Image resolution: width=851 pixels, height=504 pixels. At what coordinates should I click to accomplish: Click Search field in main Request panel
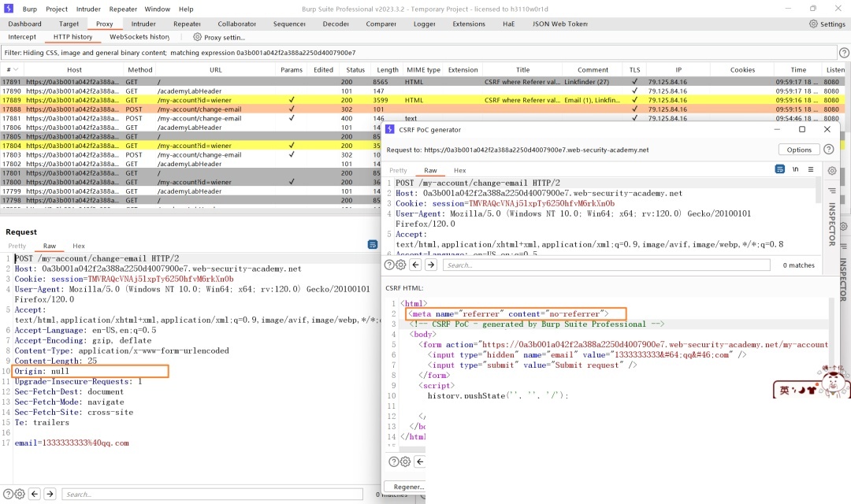tap(212, 494)
